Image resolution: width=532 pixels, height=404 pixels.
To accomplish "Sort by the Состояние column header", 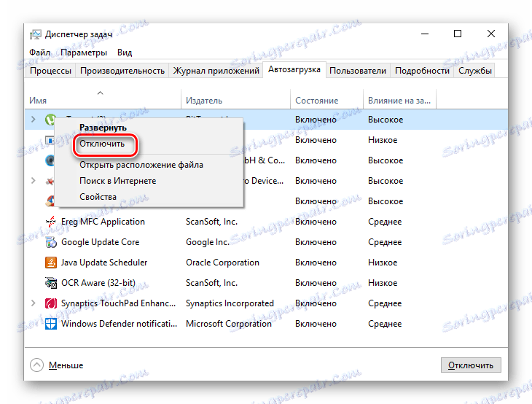I will tap(326, 98).
